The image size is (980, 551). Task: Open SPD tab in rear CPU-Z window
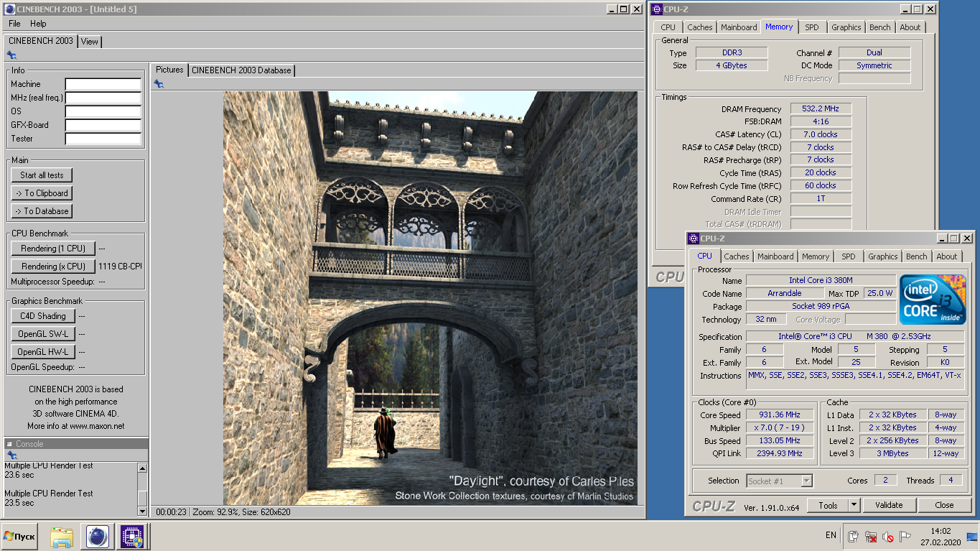click(x=812, y=27)
